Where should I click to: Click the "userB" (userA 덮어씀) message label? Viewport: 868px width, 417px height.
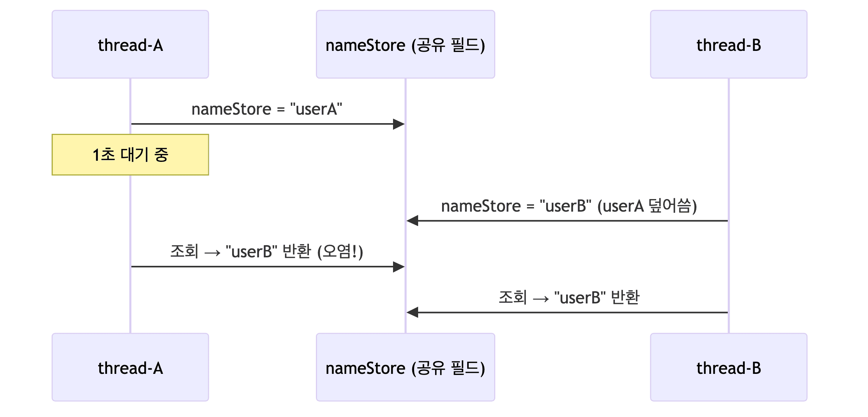point(569,206)
